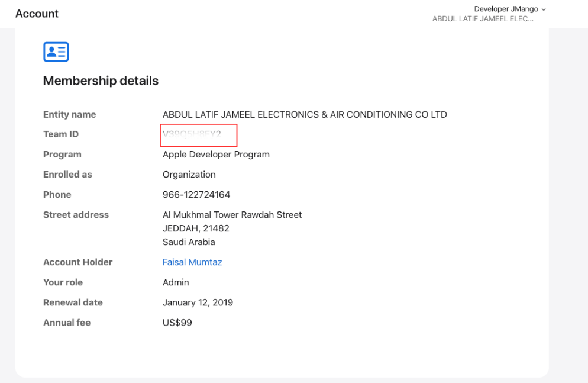Viewport: 588px width, 383px height.
Task: Click the Admin role value
Action: [176, 282]
